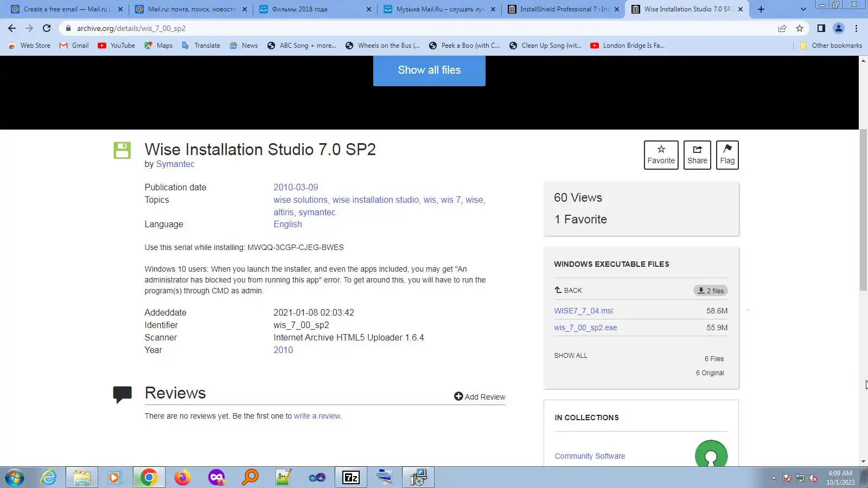Open Chrome's three-dot menu
Image resolution: width=868 pixels, height=488 pixels.
(x=856, y=28)
